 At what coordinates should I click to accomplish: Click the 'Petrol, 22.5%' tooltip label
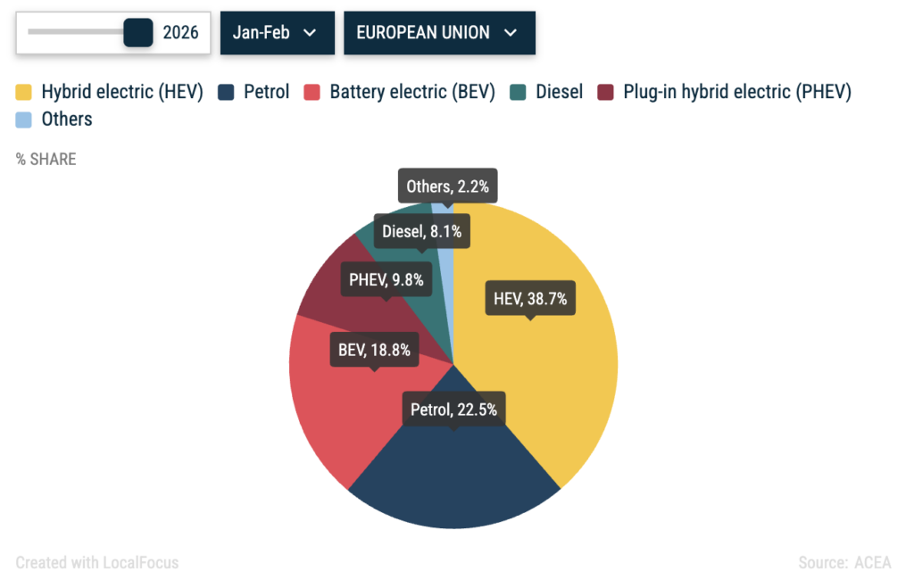[x=453, y=410]
